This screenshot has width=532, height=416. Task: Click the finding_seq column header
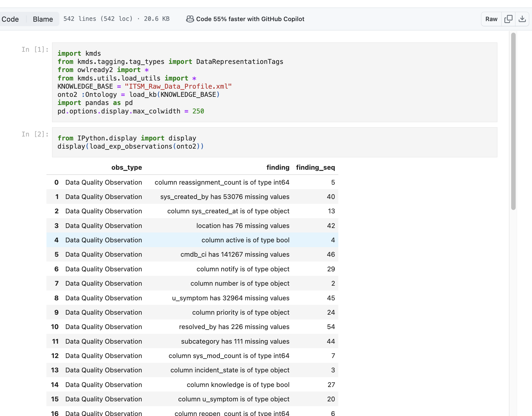point(315,167)
